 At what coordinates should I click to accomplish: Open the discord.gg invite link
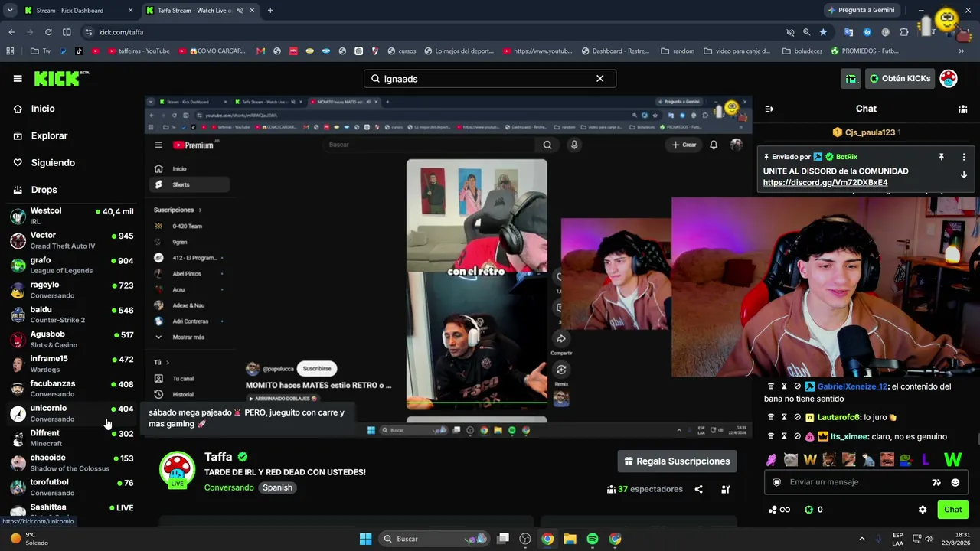(x=825, y=183)
